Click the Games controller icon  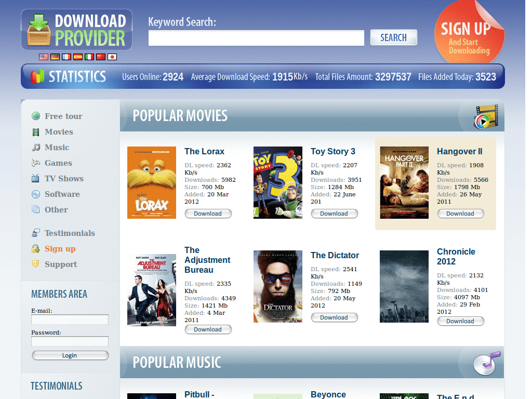tap(36, 163)
